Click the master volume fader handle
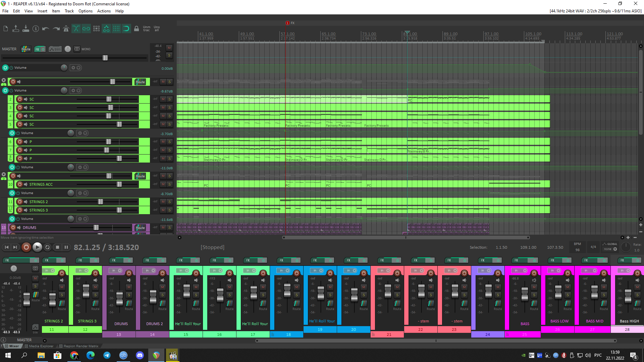Viewport: 644px width, 362px height. pyautogui.click(x=105, y=58)
